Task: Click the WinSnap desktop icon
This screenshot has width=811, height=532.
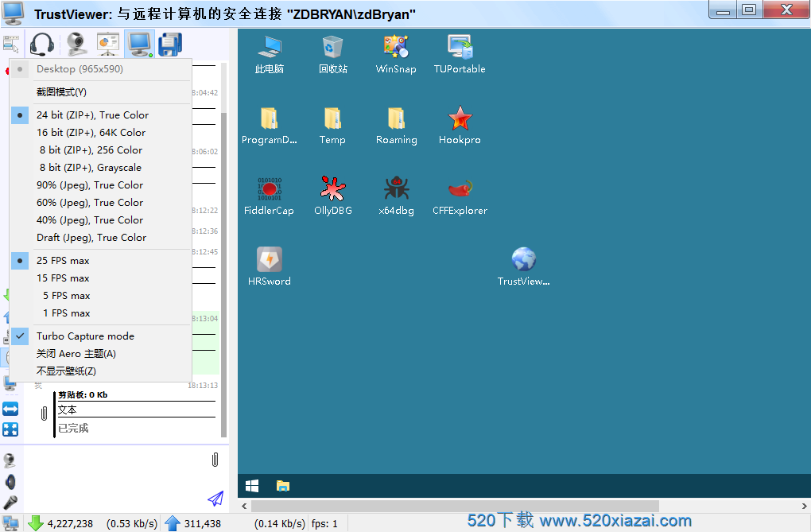Action: click(x=396, y=54)
